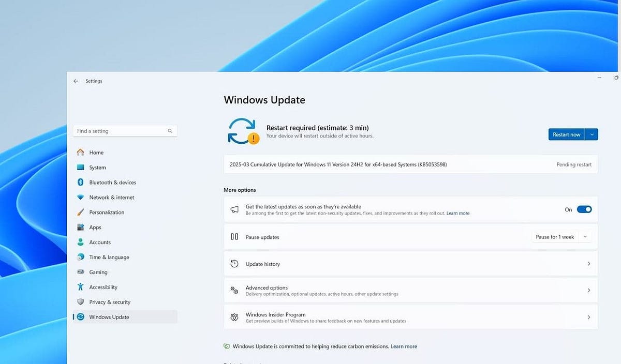Click Learn more about carbon emissions

(x=404, y=346)
